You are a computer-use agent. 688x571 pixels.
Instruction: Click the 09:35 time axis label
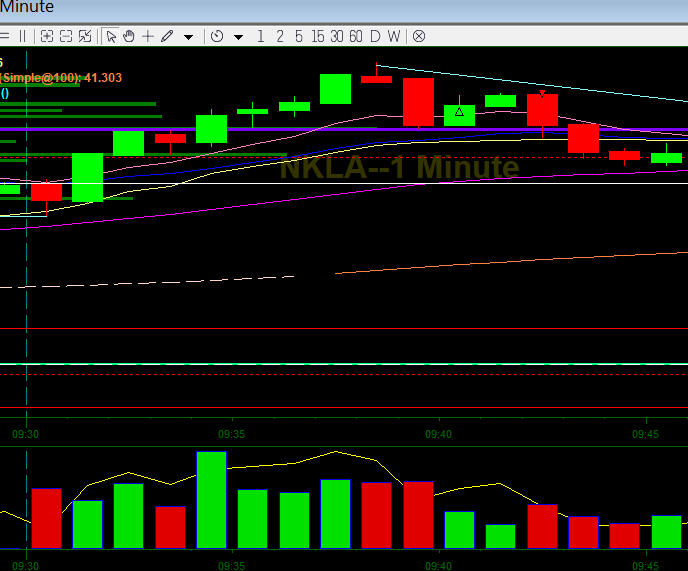coord(232,435)
